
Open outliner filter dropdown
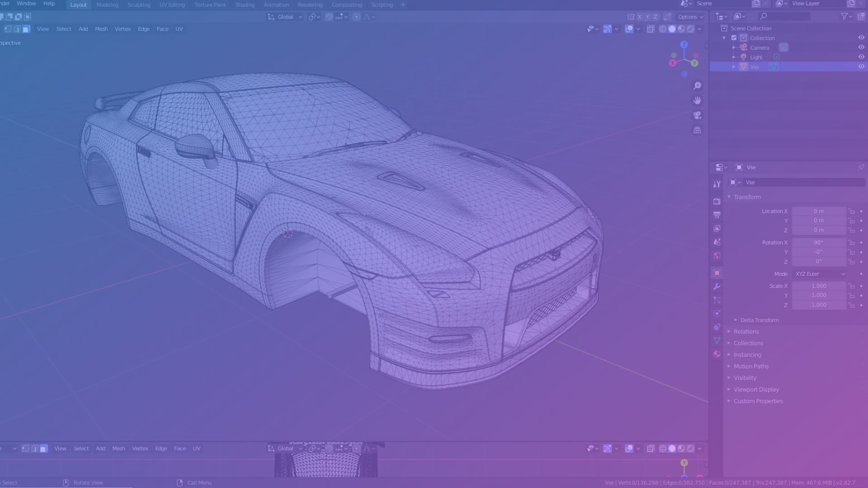pos(846,17)
